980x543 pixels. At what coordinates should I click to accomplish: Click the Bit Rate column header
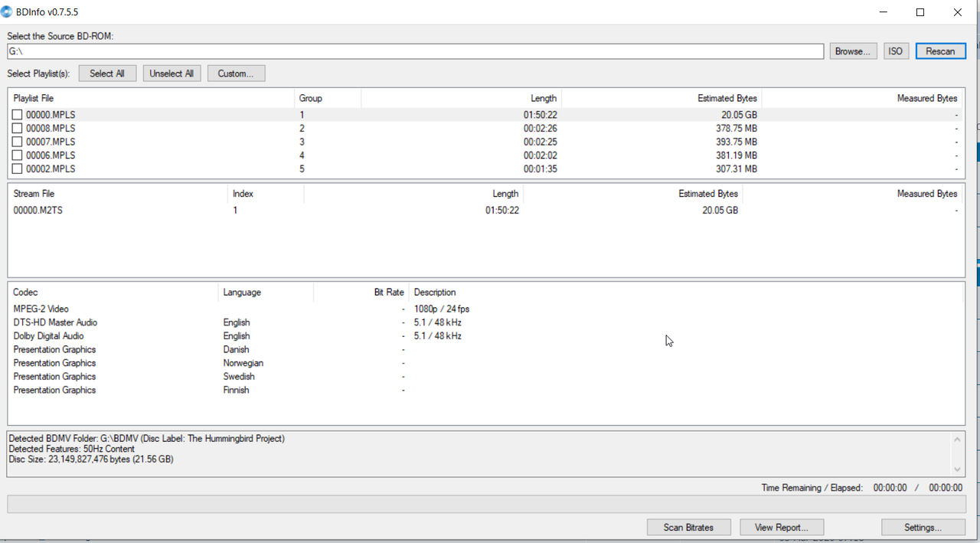click(361, 293)
